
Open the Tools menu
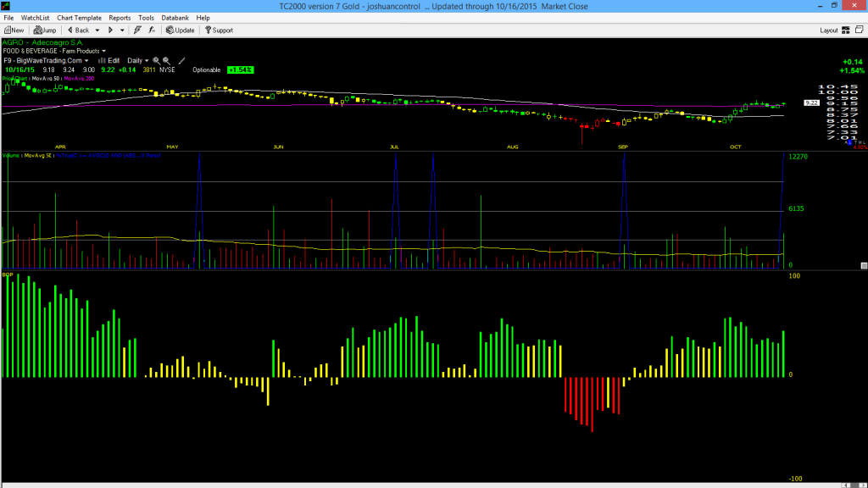(146, 18)
